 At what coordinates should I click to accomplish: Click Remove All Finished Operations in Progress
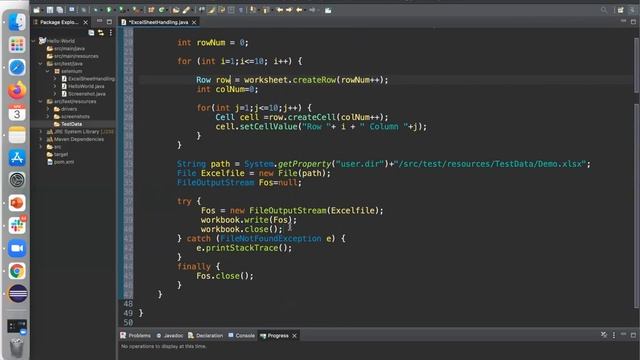click(604, 335)
